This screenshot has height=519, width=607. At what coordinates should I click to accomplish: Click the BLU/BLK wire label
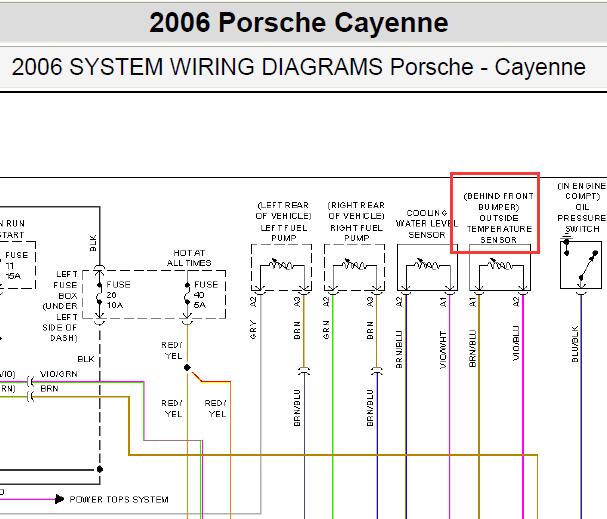575,344
